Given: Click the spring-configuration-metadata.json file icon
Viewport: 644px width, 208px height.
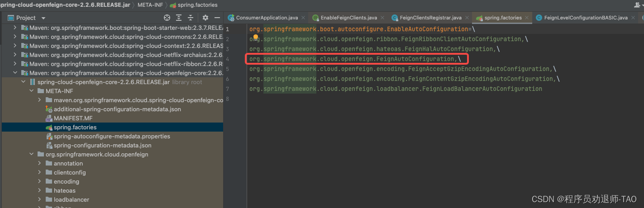Looking at the screenshot, I should click(49, 146).
